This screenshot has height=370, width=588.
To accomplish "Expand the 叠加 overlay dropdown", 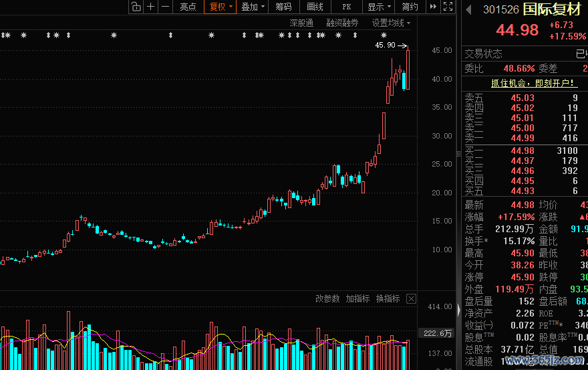I will (253, 7).
